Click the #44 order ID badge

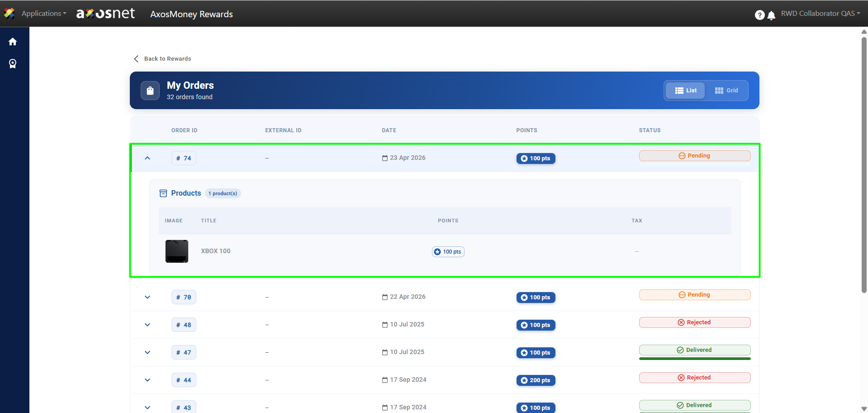(184, 380)
